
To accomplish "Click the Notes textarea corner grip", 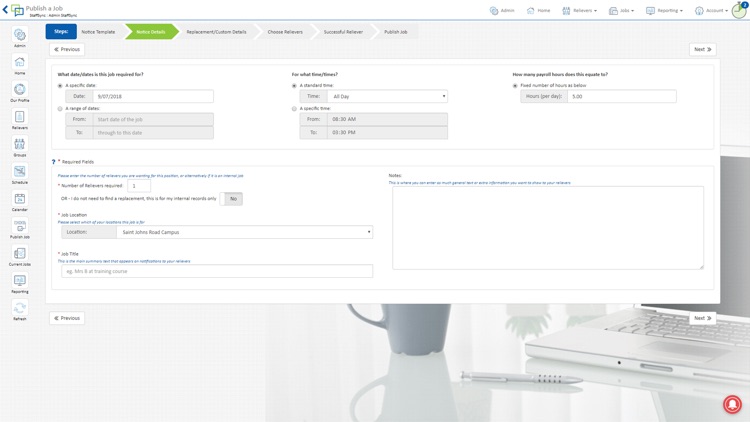I will [x=701, y=267].
